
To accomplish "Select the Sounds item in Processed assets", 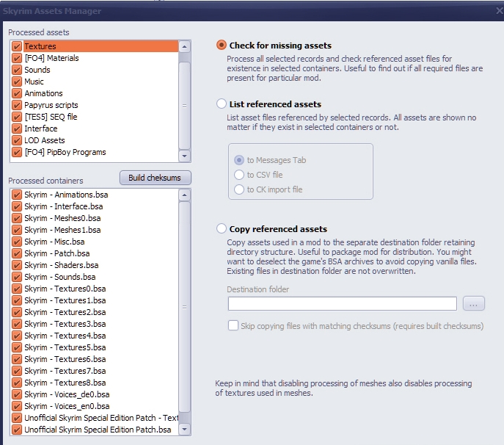I will click(37, 70).
